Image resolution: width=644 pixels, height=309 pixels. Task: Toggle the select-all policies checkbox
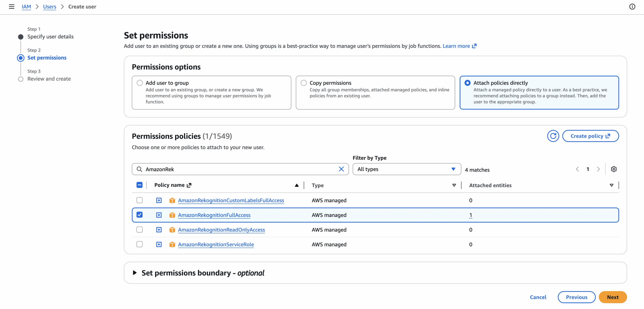click(x=139, y=185)
